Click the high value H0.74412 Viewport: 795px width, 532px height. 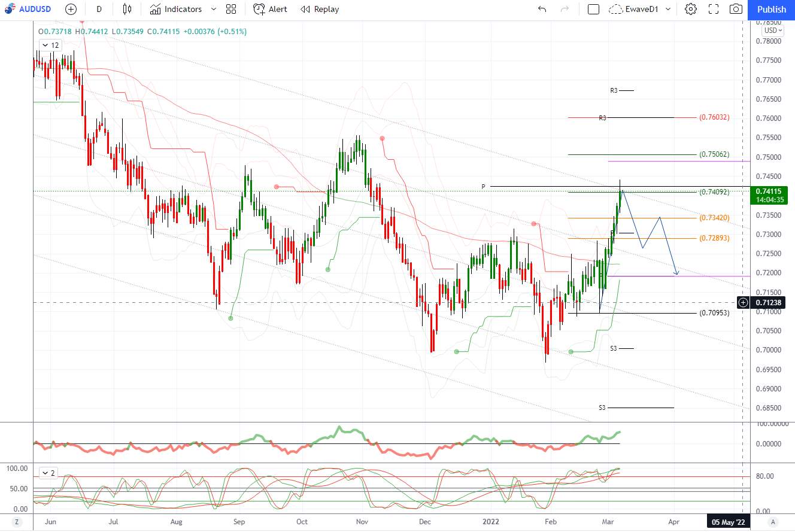(90, 31)
